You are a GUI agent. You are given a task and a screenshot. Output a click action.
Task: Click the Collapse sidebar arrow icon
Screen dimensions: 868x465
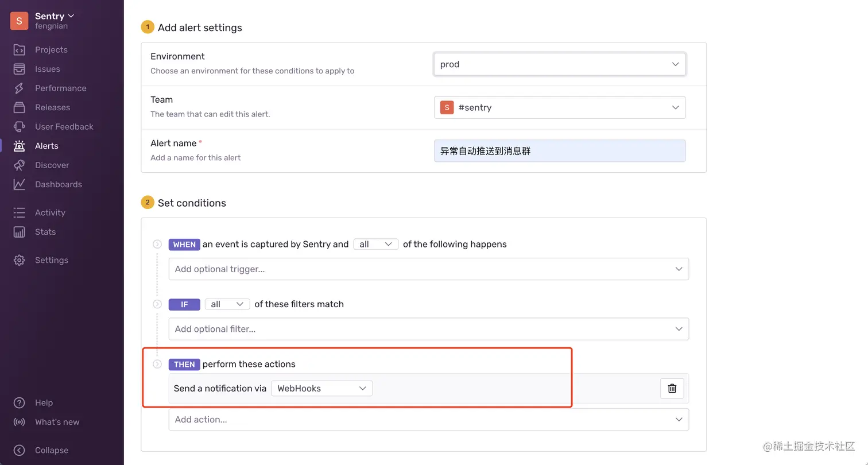pos(19,451)
